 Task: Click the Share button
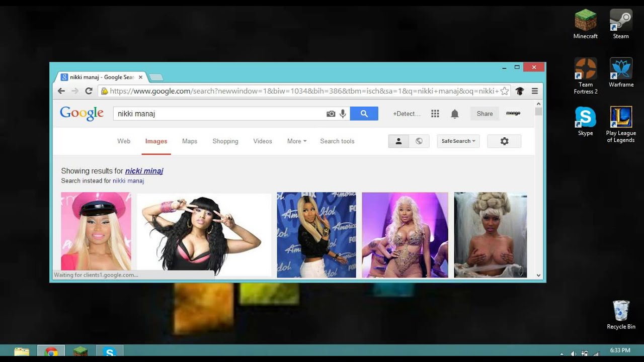(485, 114)
